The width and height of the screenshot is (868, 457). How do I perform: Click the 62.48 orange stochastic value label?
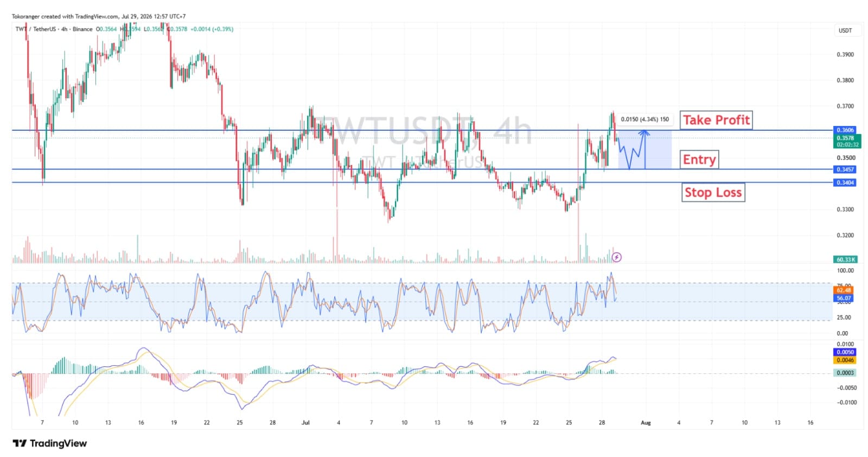coord(844,290)
